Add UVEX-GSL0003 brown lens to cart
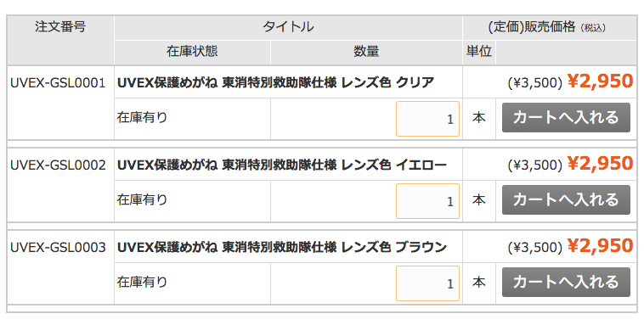 click(566, 282)
